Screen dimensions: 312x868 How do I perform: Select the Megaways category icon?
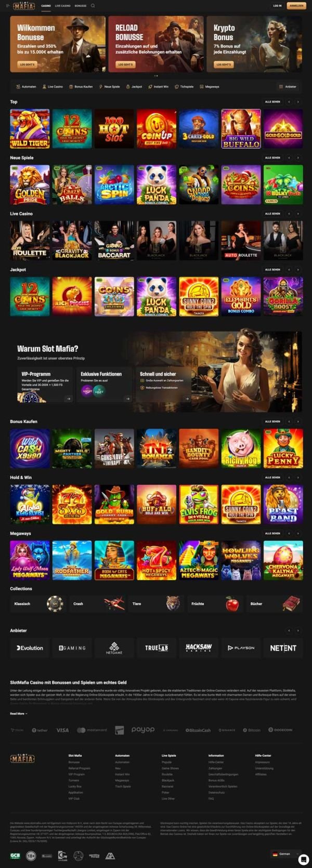click(x=202, y=87)
